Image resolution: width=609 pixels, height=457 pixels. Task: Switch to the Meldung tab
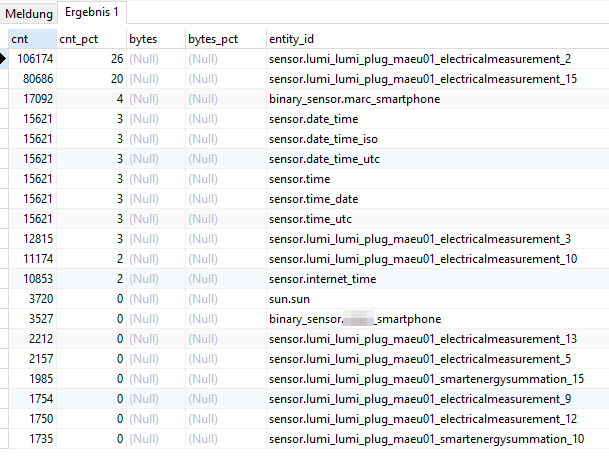29,14
